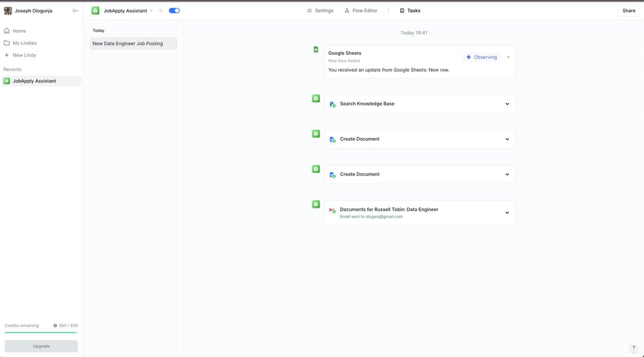
Task: Open the JobApply Assistant name dropdown arrow
Action: pos(151,11)
